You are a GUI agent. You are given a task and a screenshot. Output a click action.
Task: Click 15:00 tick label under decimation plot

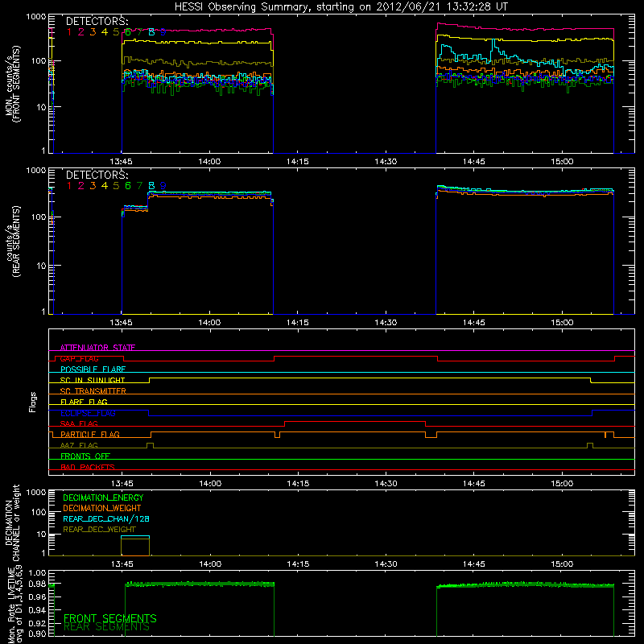[562, 564]
